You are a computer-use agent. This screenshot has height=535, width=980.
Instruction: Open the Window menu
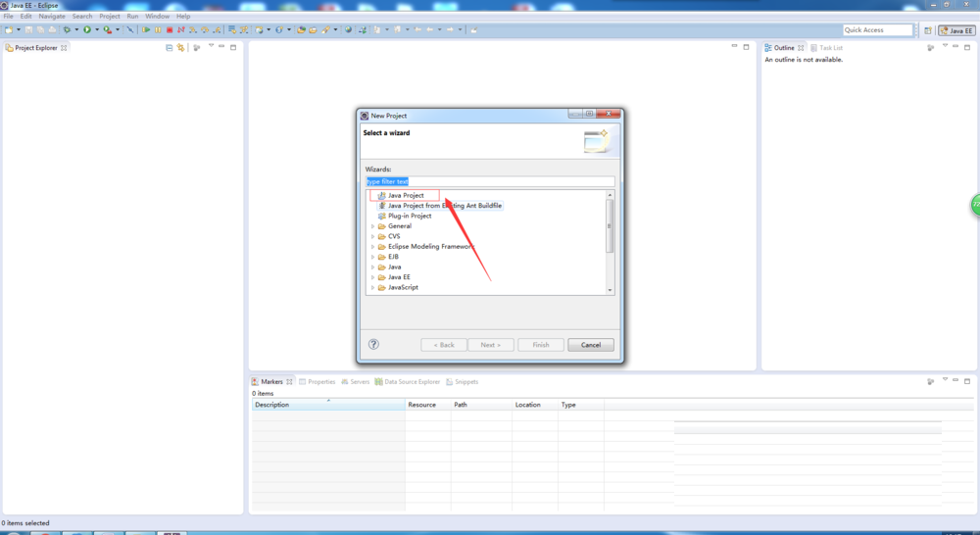point(157,17)
